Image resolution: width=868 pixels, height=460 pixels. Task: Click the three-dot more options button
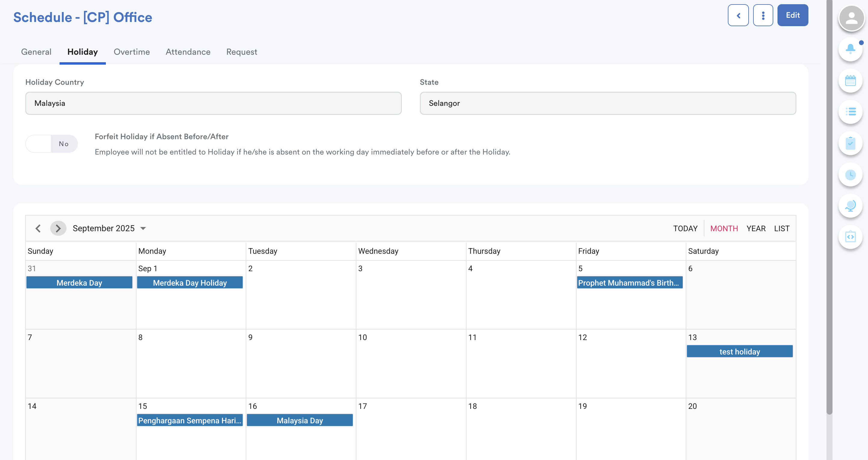click(763, 16)
